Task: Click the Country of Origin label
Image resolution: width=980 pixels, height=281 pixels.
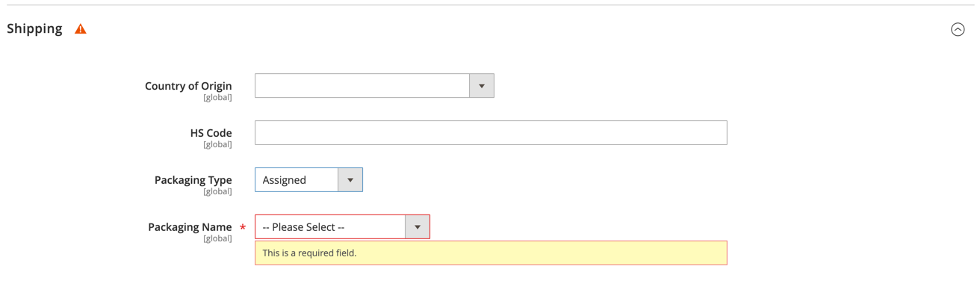Action: point(188,86)
